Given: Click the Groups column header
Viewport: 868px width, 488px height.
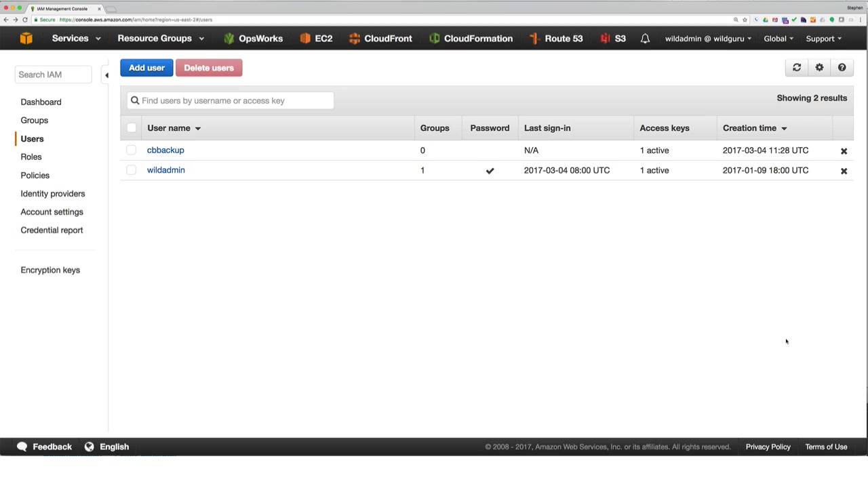Looking at the screenshot, I should [435, 128].
